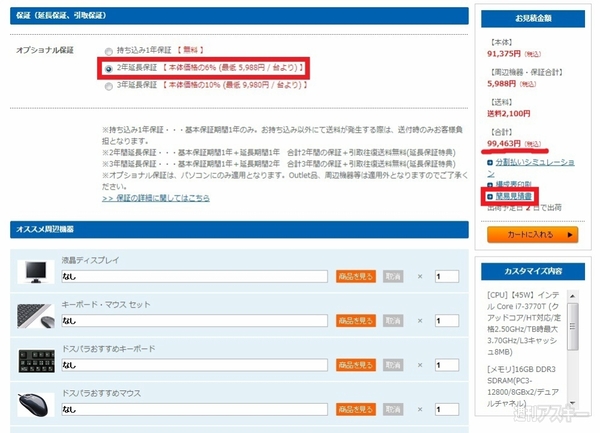
Task: Click the カスタマイズ内容 scrollbar thumb
Action: pyautogui.click(x=572, y=327)
